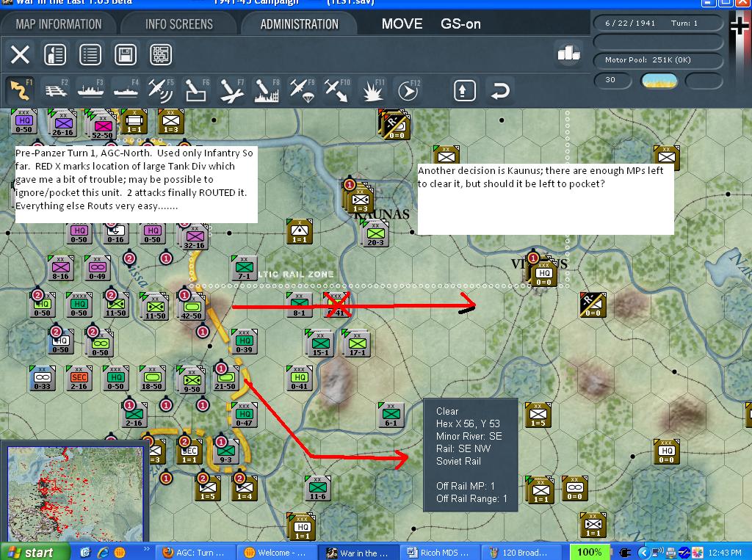
Task: Choose the F3 naval transport mode
Action: pyautogui.click(x=91, y=90)
